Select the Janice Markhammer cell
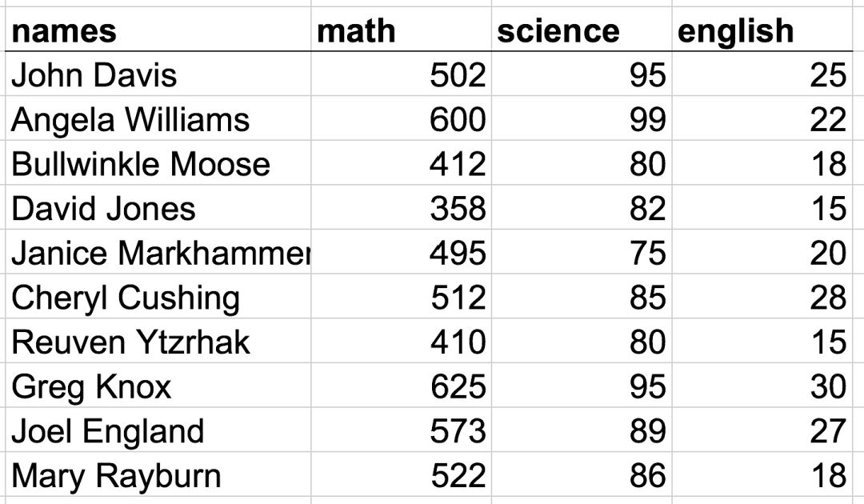The height and width of the screenshot is (504, 864). 158,252
